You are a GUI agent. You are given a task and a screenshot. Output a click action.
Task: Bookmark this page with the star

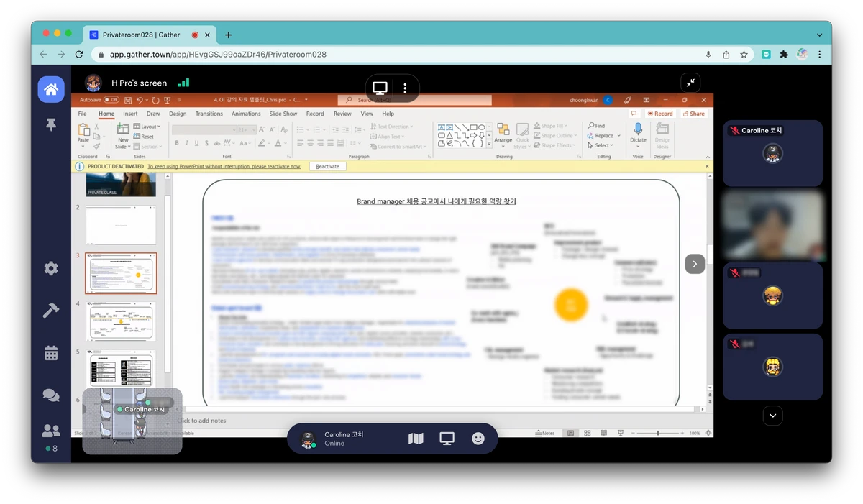click(x=744, y=54)
